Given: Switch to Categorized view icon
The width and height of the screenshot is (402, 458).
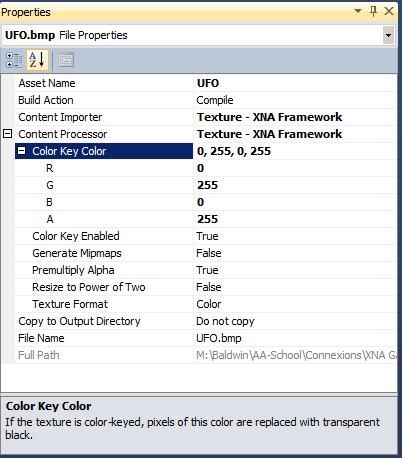Looking at the screenshot, I should point(14,60).
